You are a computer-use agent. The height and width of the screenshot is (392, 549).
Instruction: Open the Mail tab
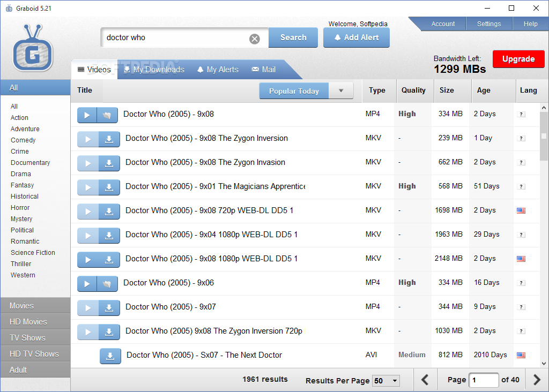(x=264, y=70)
